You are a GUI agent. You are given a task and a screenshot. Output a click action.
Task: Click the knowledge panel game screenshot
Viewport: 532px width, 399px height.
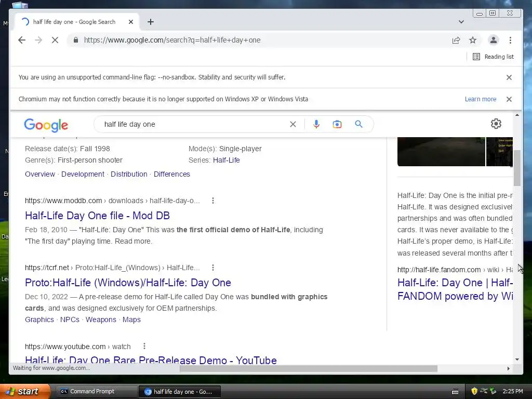coord(441,152)
